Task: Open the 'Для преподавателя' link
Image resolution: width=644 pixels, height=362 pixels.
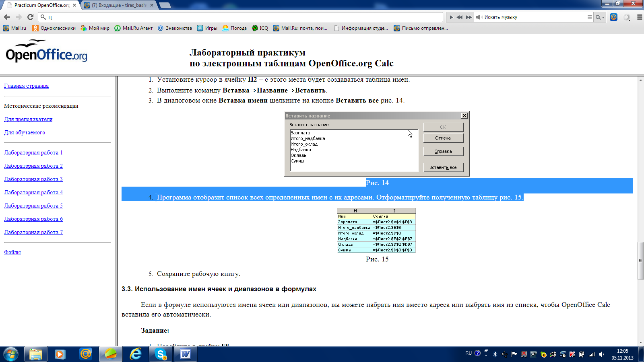Action: [x=28, y=119]
